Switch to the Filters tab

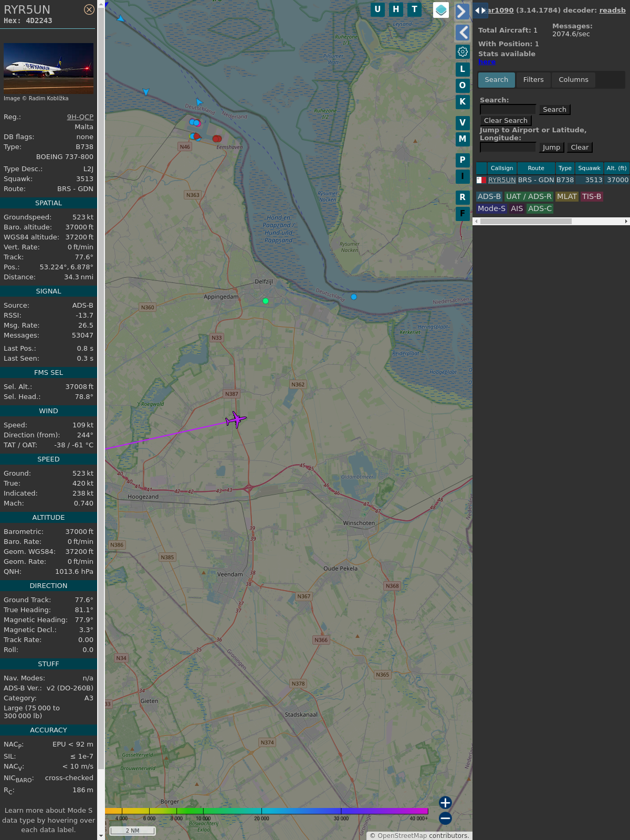[533, 80]
